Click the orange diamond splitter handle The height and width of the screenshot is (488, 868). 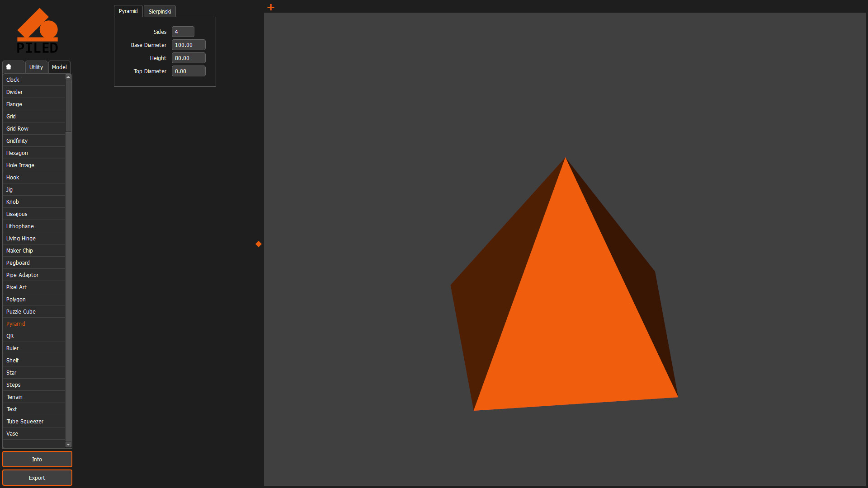[258, 244]
